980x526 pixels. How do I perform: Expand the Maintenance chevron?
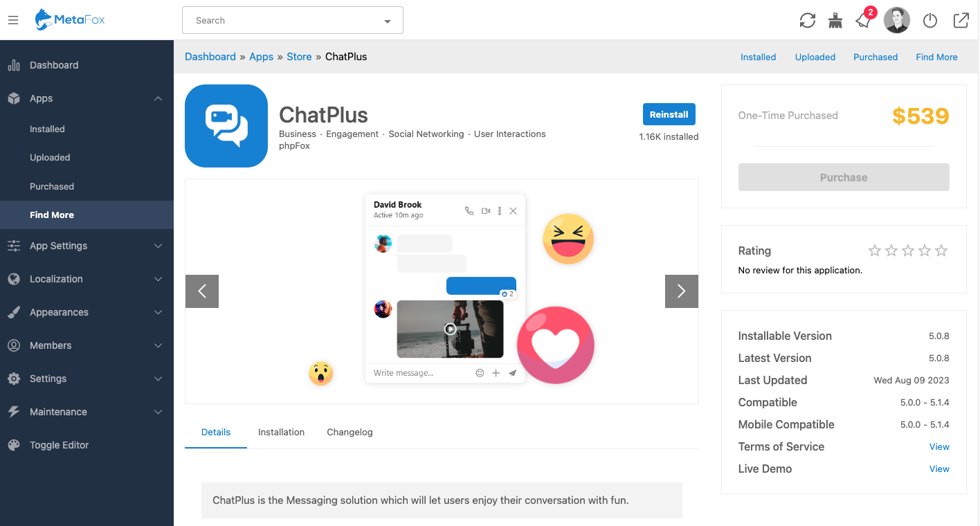coord(158,412)
